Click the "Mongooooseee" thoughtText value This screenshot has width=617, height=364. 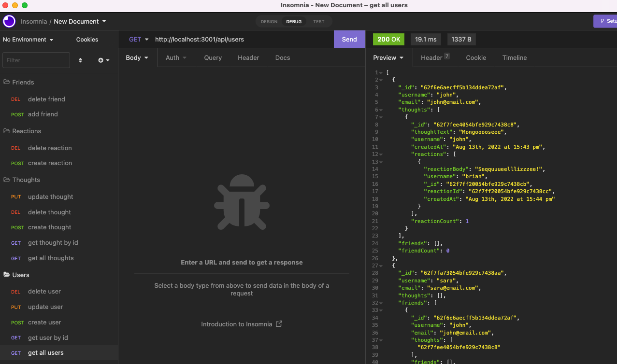click(481, 132)
